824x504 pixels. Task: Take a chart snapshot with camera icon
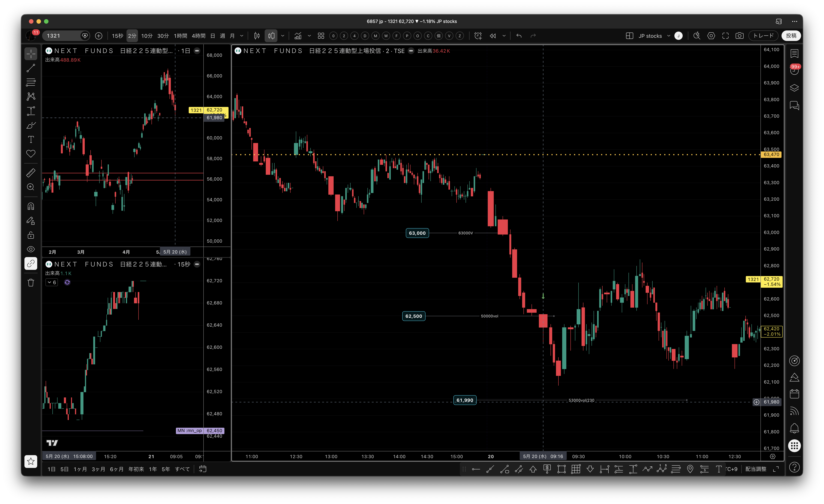click(740, 36)
